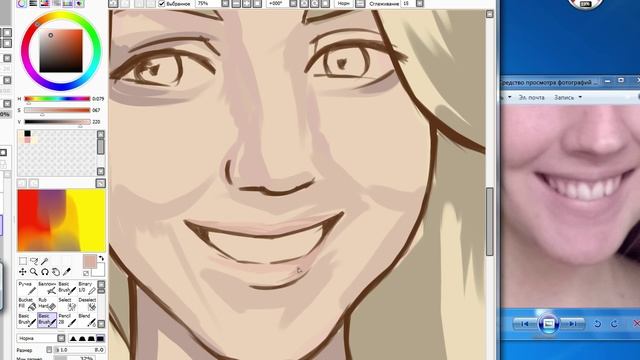Select the Zoom magnifier tool

[34, 271]
